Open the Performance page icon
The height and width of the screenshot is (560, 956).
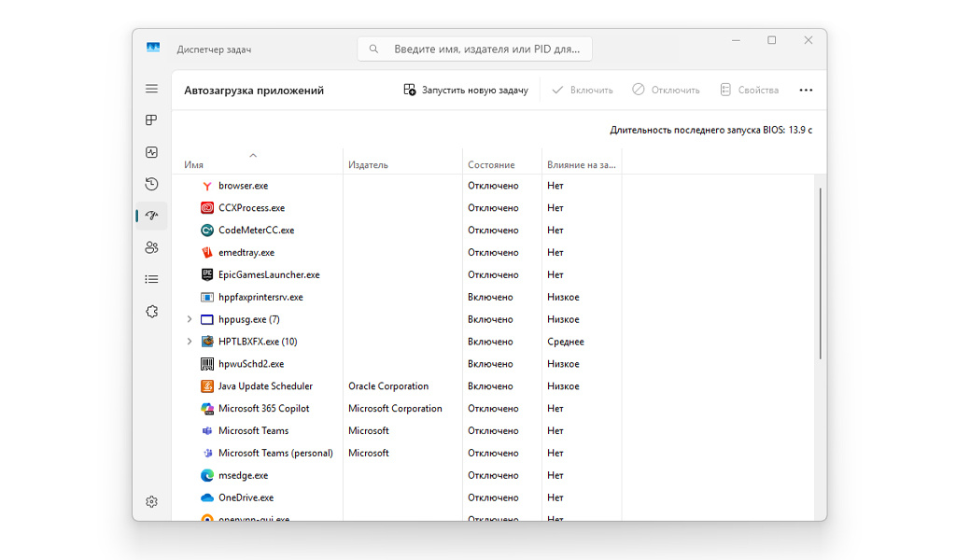tap(152, 152)
